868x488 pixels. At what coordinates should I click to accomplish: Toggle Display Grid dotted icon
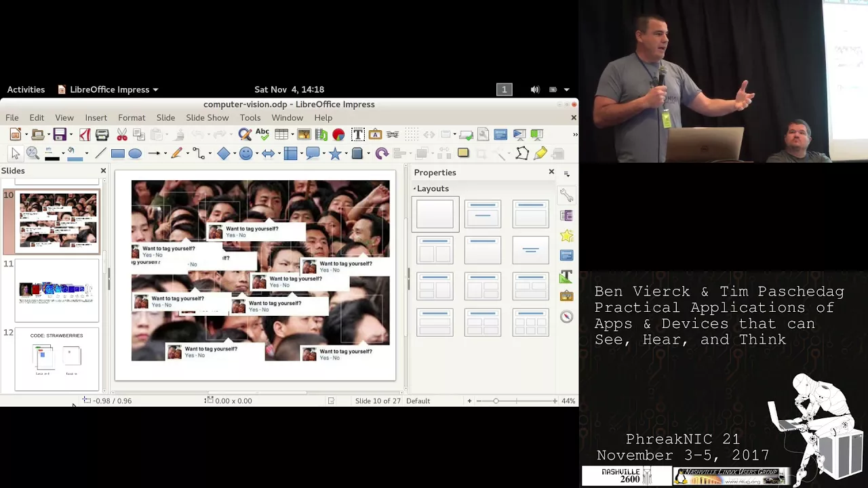point(412,134)
